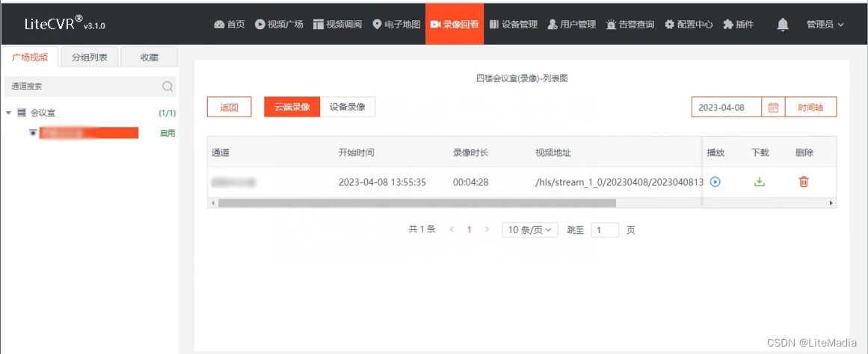Download the 13:55:35 recording

(x=760, y=181)
